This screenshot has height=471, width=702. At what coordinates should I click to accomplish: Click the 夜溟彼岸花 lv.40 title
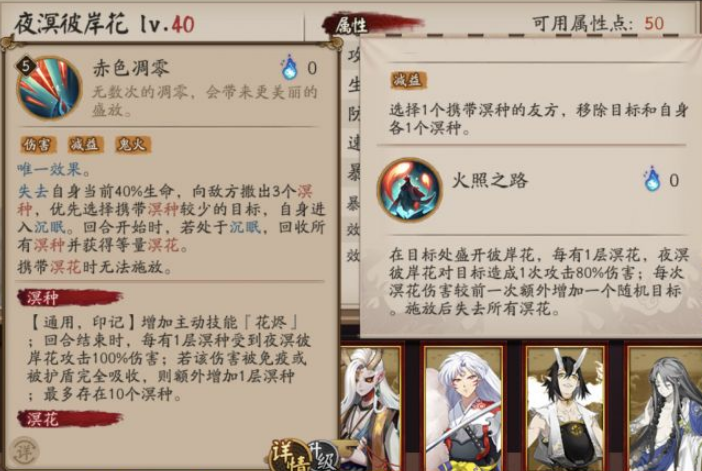pyautogui.click(x=104, y=24)
